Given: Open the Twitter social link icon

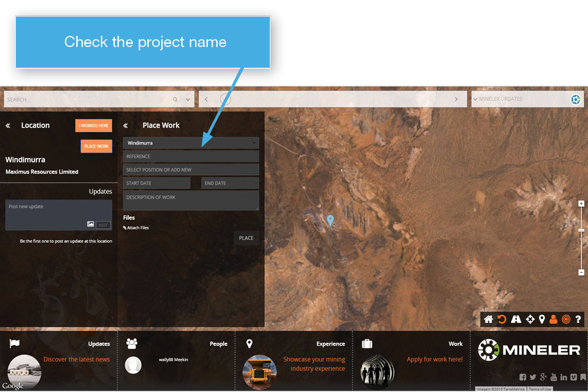Looking at the screenshot, I should point(533,377).
